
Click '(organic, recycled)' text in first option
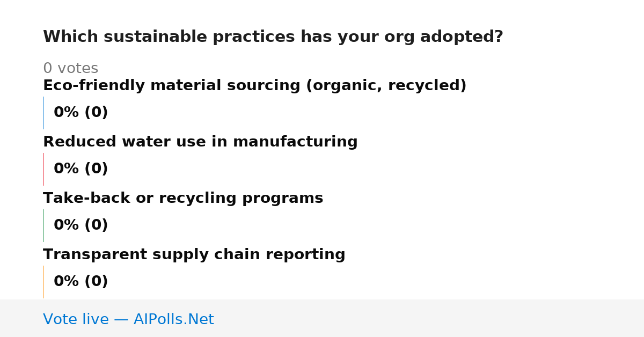(386, 86)
